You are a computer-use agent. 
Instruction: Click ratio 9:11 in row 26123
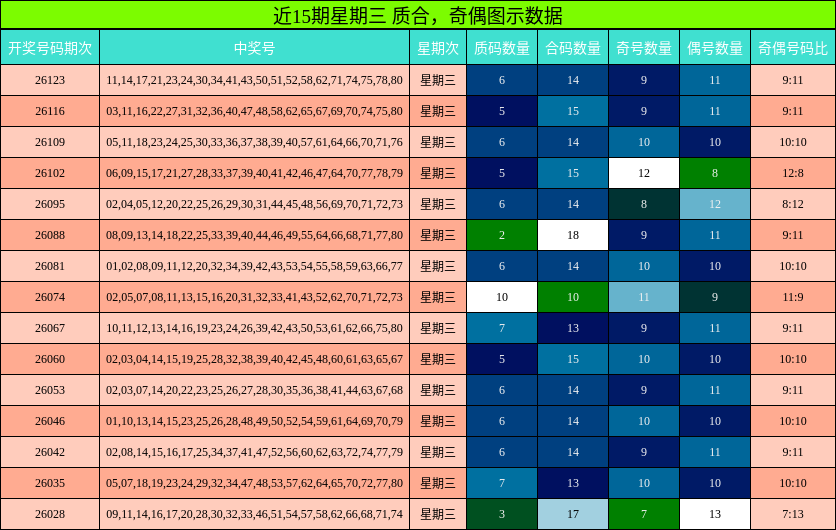pyautogui.click(x=793, y=80)
